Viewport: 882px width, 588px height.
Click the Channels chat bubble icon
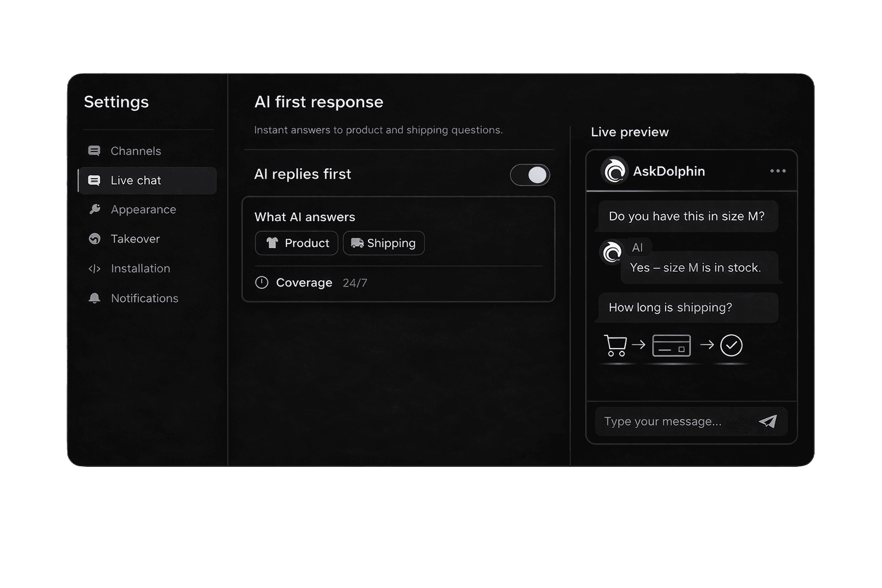(x=94, y=150)
